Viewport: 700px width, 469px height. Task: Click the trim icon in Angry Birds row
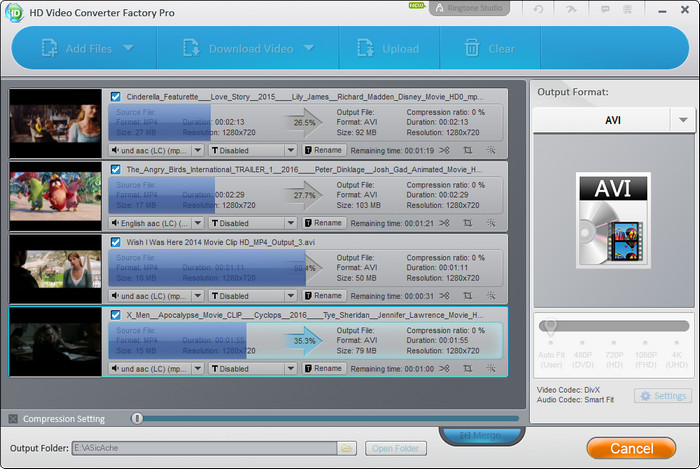click(444, 223)
